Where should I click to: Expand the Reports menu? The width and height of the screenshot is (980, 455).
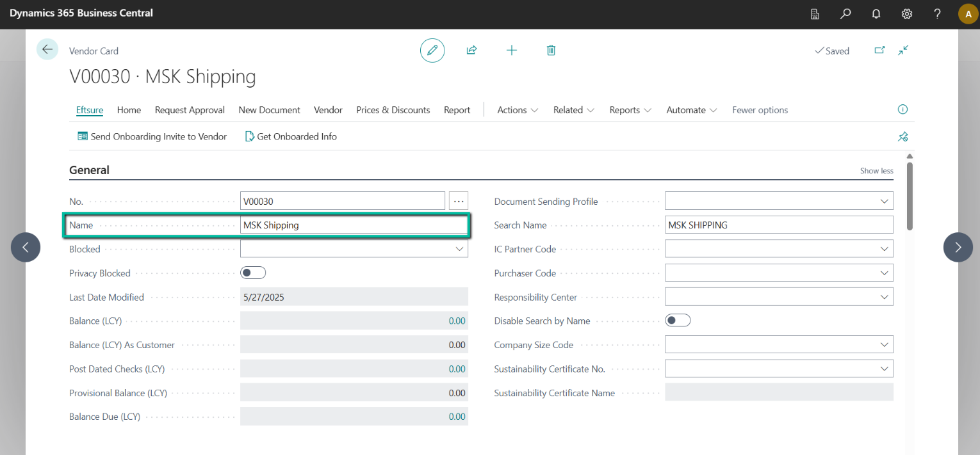(630, 110)
